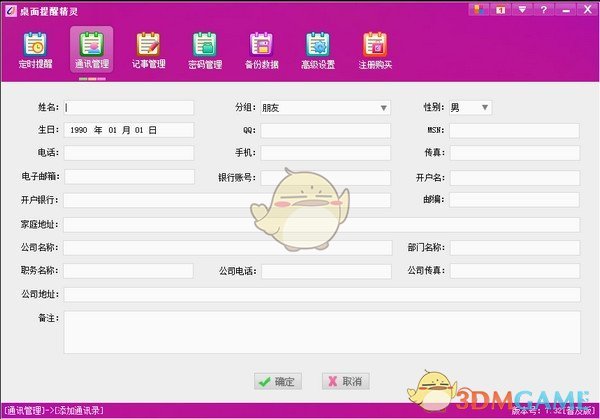Select the 电子邮箱 email input field
The width and height of the screenshot is (600, 419).
click(128, 177)
